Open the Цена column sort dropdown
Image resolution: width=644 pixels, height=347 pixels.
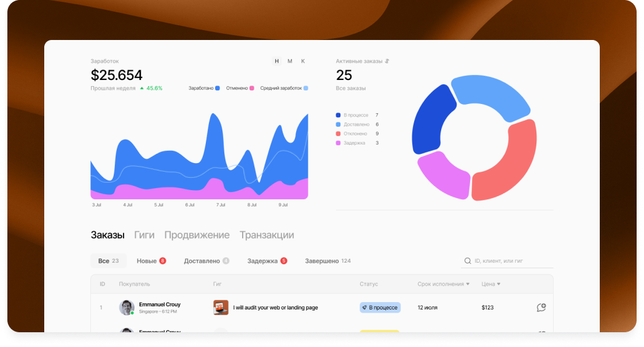point(498,284)
